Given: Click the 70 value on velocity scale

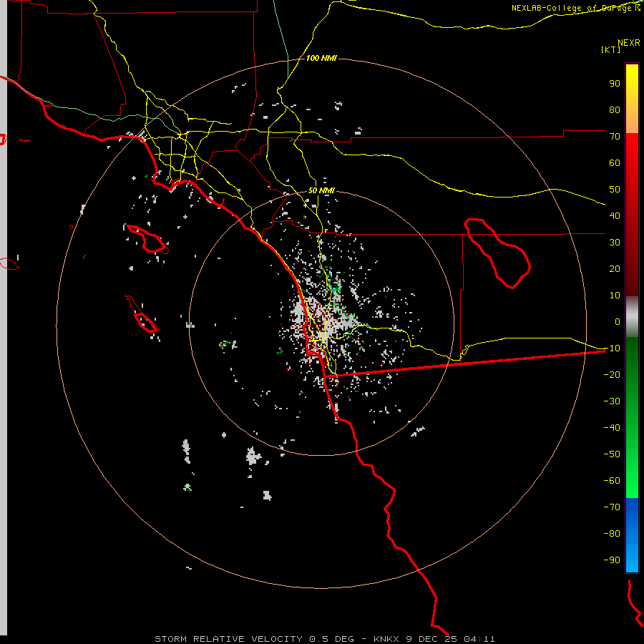Looking at the screenshot, I should (615, 137).
